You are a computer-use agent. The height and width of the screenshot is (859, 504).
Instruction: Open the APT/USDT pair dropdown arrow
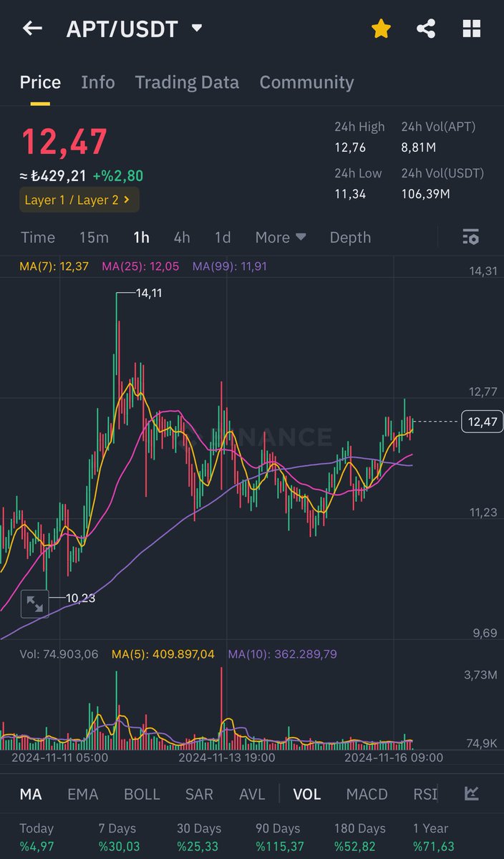[x=197, y=29]
